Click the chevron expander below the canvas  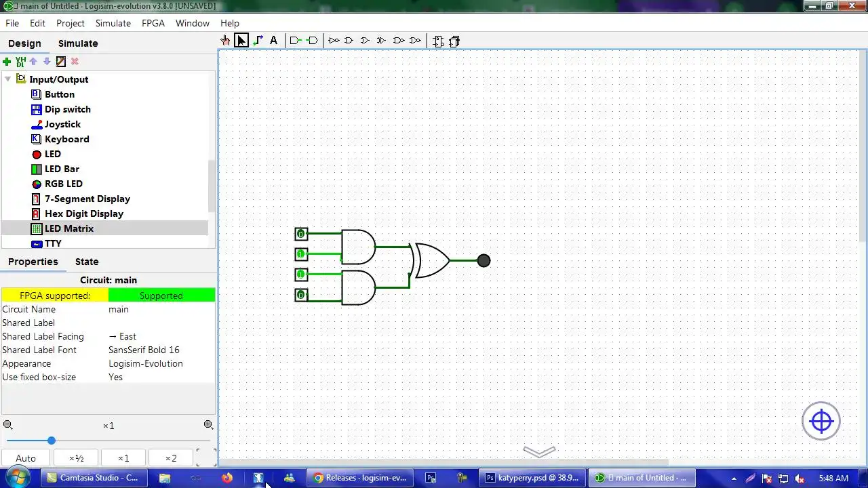539,451
